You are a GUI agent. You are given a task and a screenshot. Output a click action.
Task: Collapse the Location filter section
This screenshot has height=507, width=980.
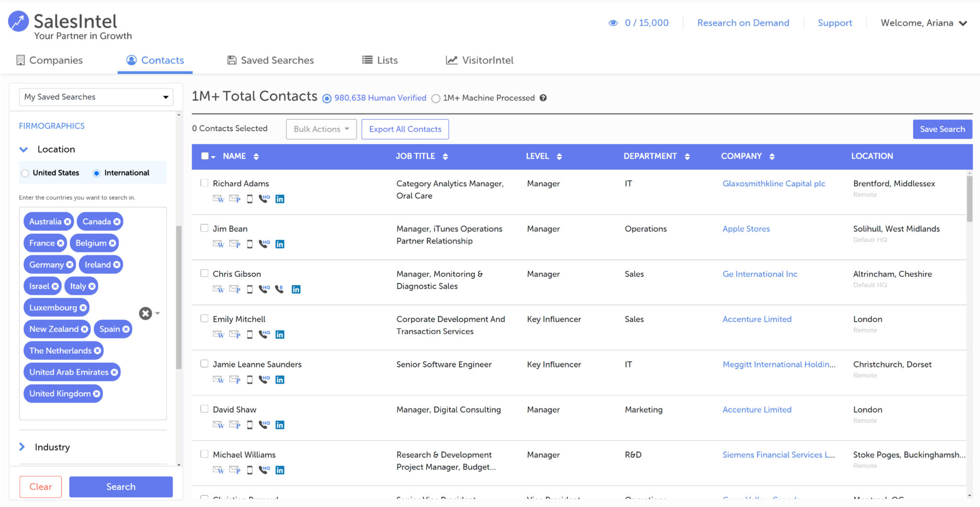pos(23,149)
